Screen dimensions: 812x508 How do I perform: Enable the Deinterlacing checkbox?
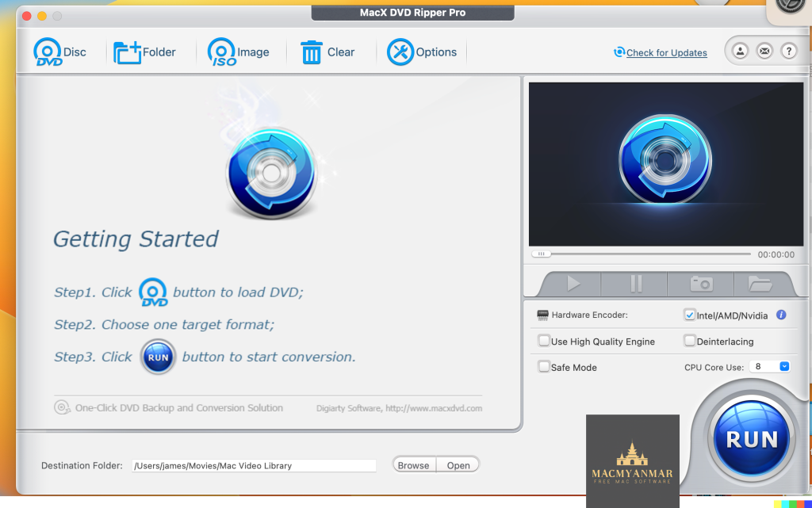click(x=689, y=341)
